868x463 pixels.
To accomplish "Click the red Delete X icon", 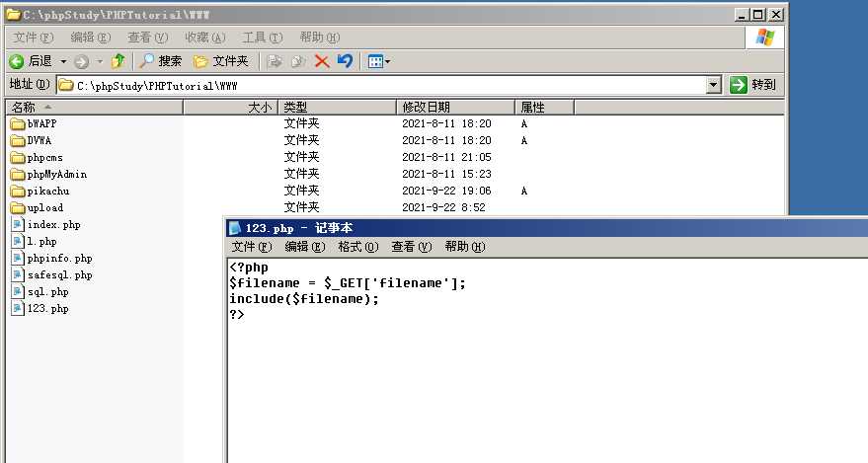I will (x=322, y=61).
